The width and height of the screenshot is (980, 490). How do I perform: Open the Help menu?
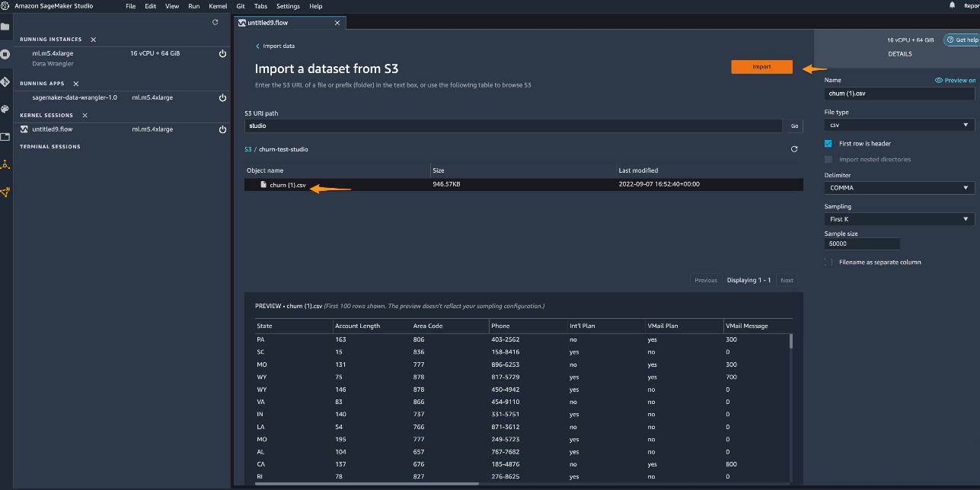[315, 6]
